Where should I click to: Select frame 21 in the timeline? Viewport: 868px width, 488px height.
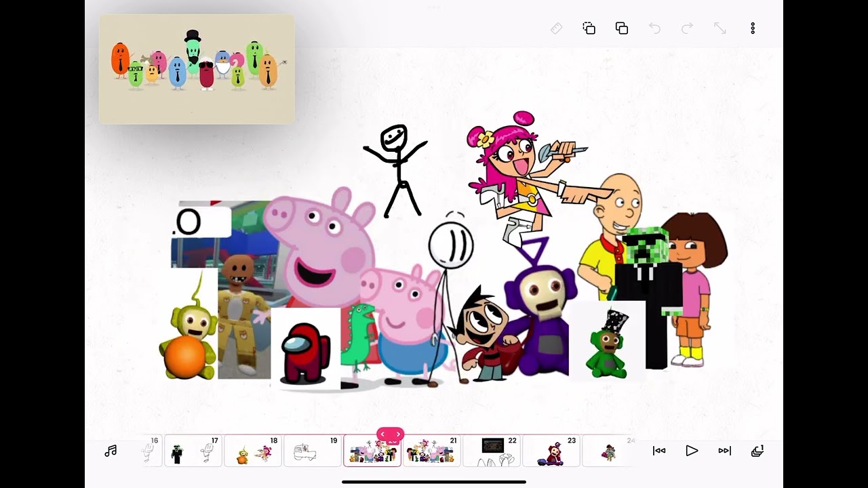tap(431, 451)
